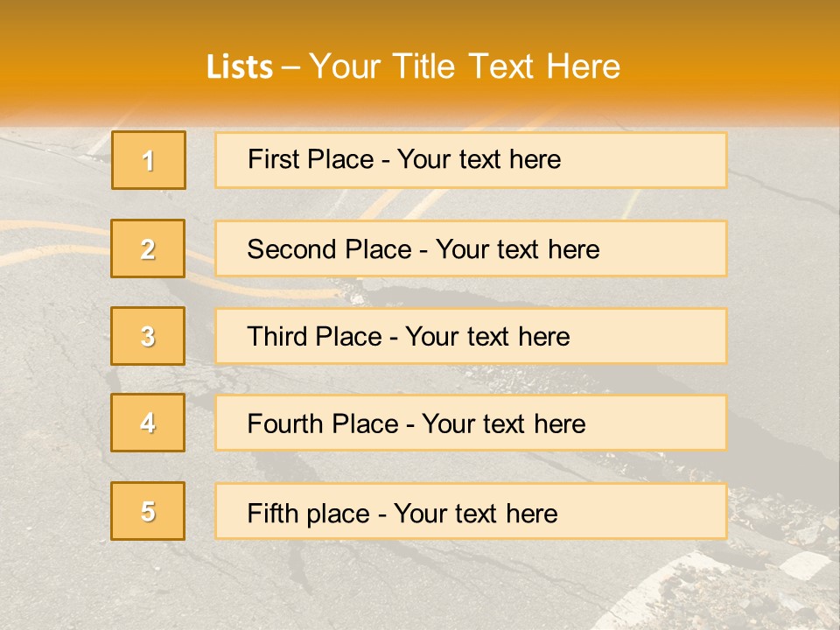Viewport: 840px width, 630px height.
Task: Click 'Your text here' in fourth row
Action: tap(504, 423)
